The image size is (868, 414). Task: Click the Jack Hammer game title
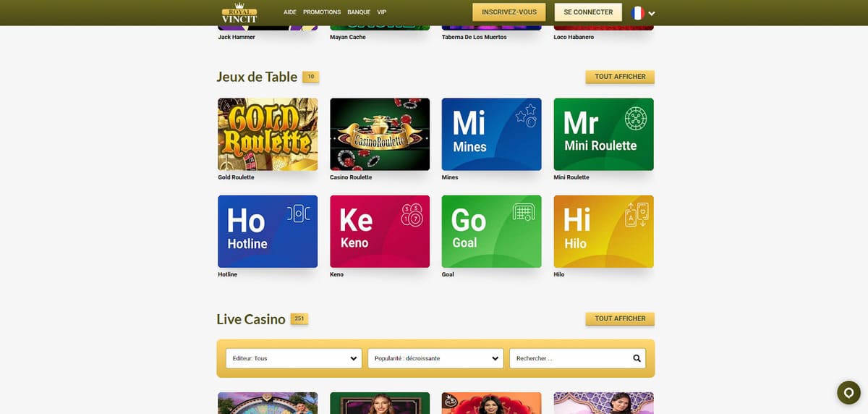click(237, 37)
